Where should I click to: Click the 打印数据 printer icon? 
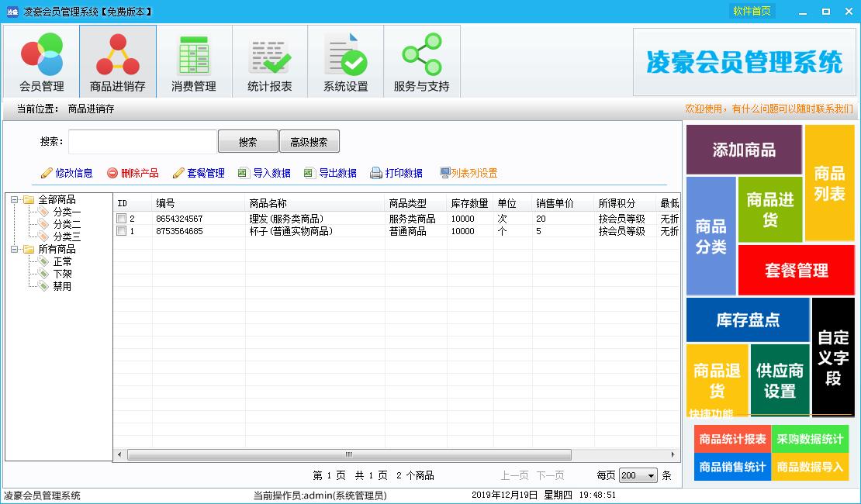click(376, 173)
